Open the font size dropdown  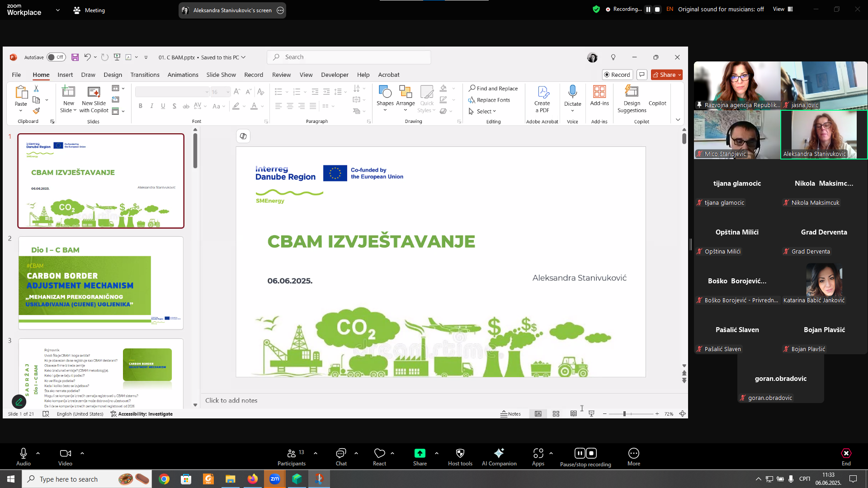tap(228, 92)
